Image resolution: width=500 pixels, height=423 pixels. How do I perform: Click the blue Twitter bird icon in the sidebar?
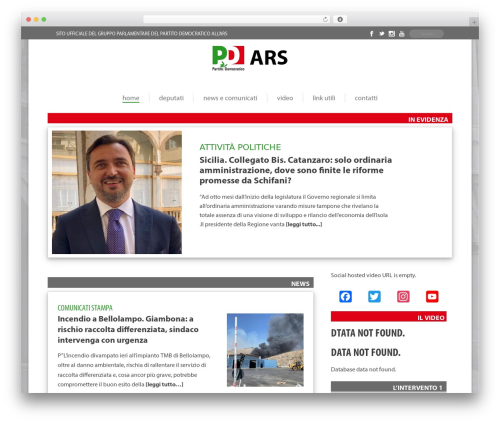(374, 296)
